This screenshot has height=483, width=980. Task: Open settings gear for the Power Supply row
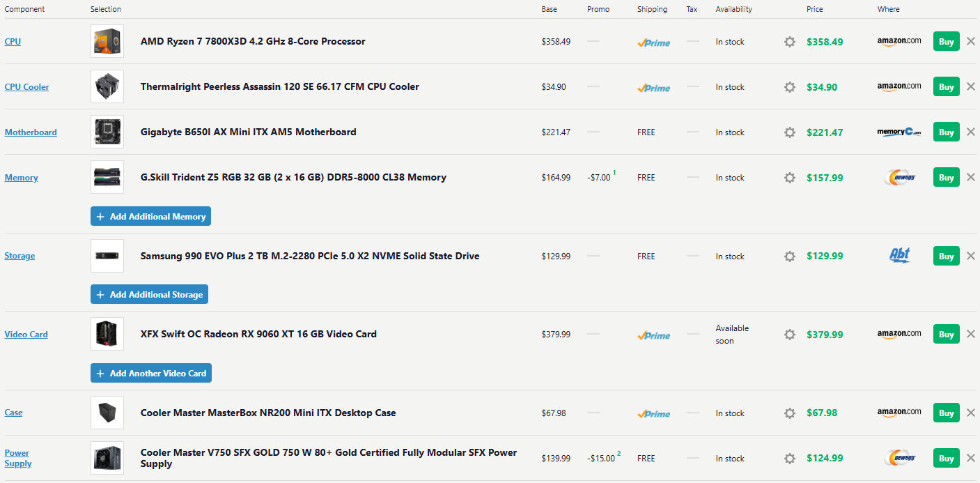(789, 459)
